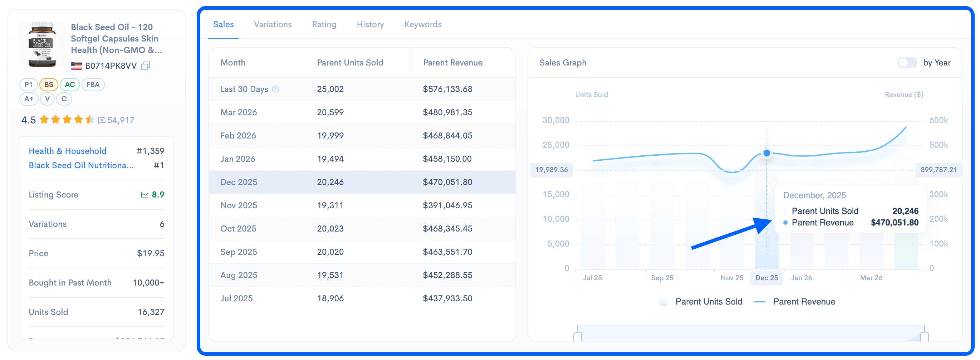Viewport: 980px width, 360px height.
Task: Click the Listing Score chart icon
Action: (x=144, y=195)
